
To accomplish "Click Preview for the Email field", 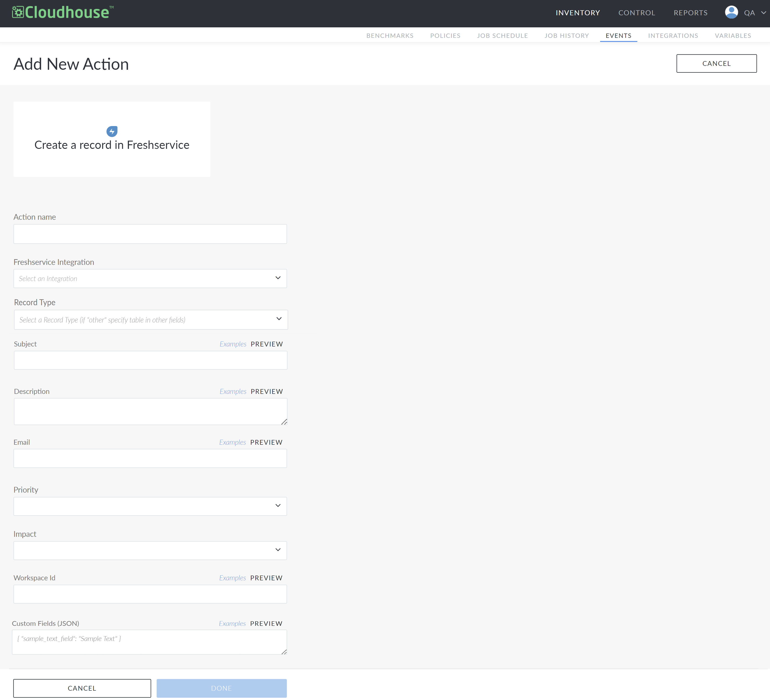I will tap(266, 442).
